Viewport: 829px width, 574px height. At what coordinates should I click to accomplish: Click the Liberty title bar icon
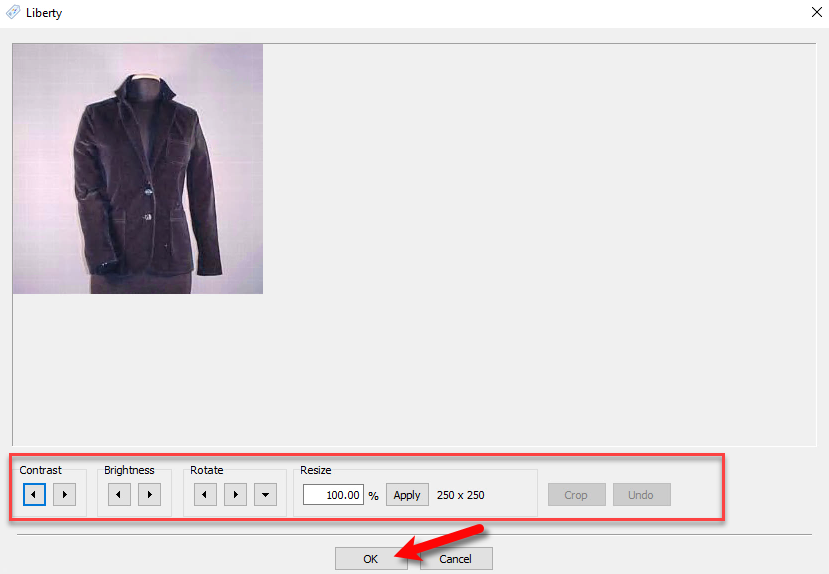point(13,12)
